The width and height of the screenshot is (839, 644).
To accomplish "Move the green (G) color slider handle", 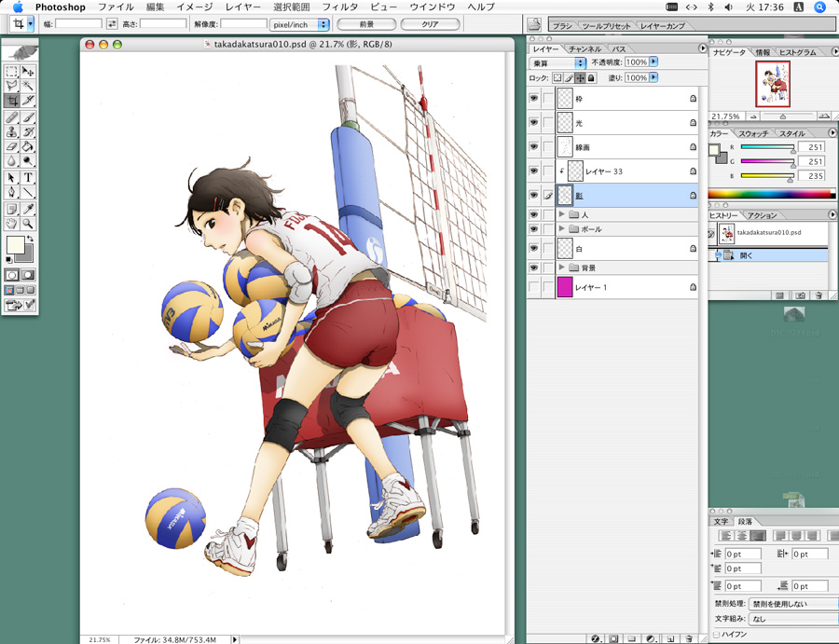I will pyautogui.click(x=792, y=165).
